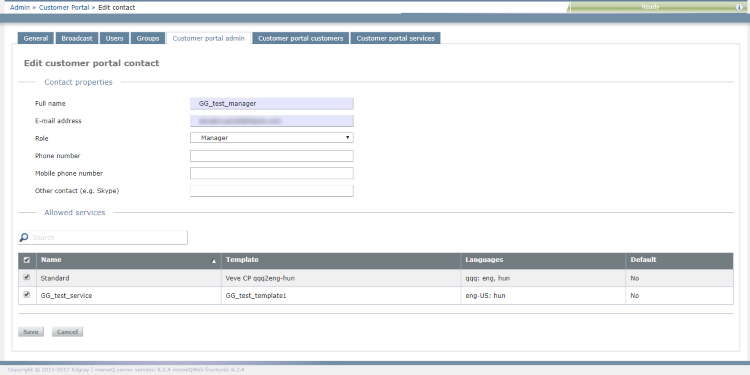This screenshot has height=375, width=750.
Task: Select the Groups tab
Action: [x=148, y=38]
